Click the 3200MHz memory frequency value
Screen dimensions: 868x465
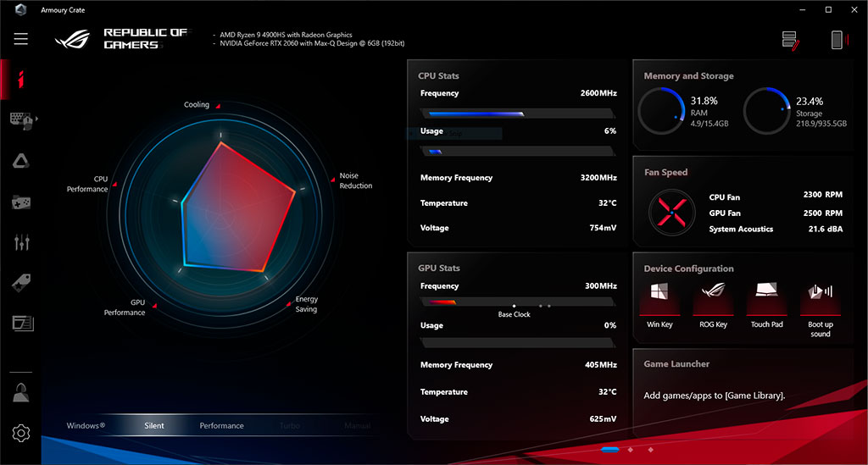tap(598, 178)
